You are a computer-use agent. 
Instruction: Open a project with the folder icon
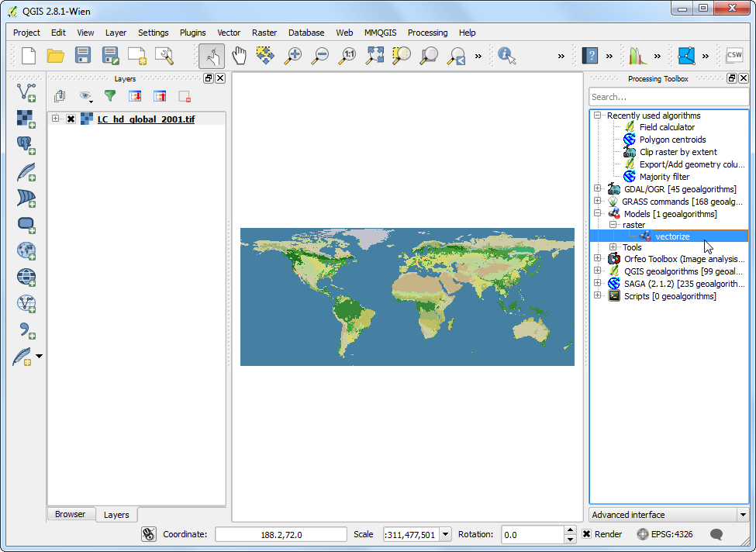[56, 56]
